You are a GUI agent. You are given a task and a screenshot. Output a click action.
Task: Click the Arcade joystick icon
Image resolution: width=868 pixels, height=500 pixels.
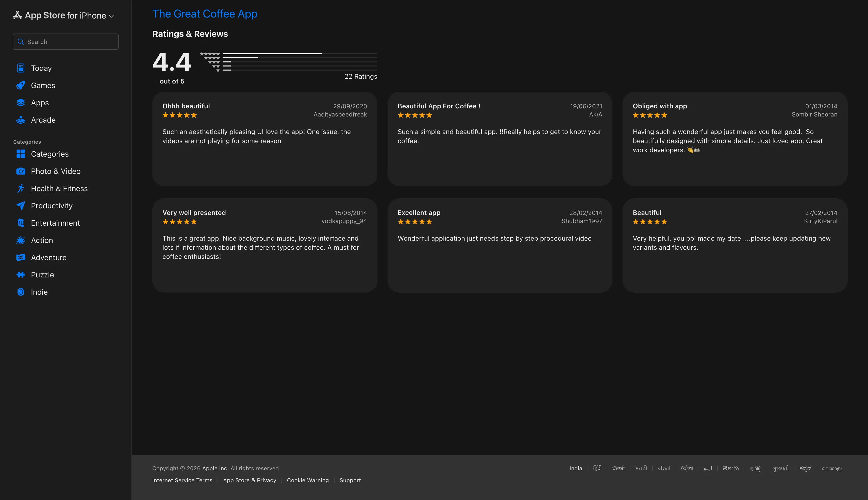(x=21, y=120)
